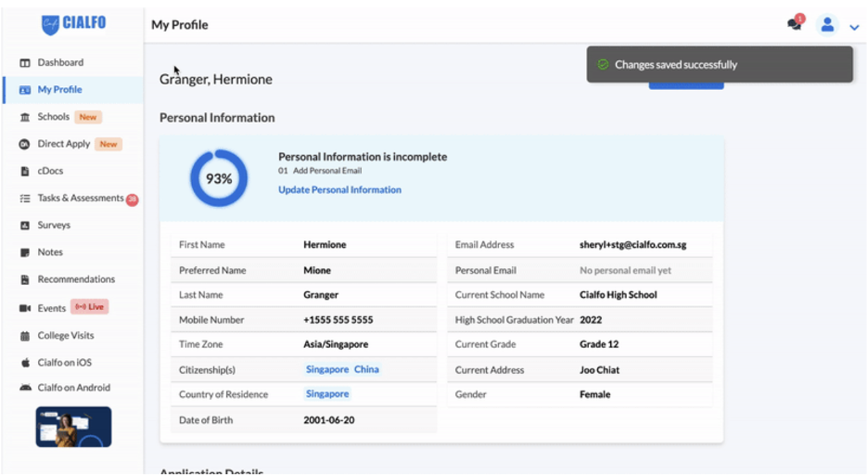868x475 pixels.
Task: Click the Joo Chiat address value
Action: point(599,370)
